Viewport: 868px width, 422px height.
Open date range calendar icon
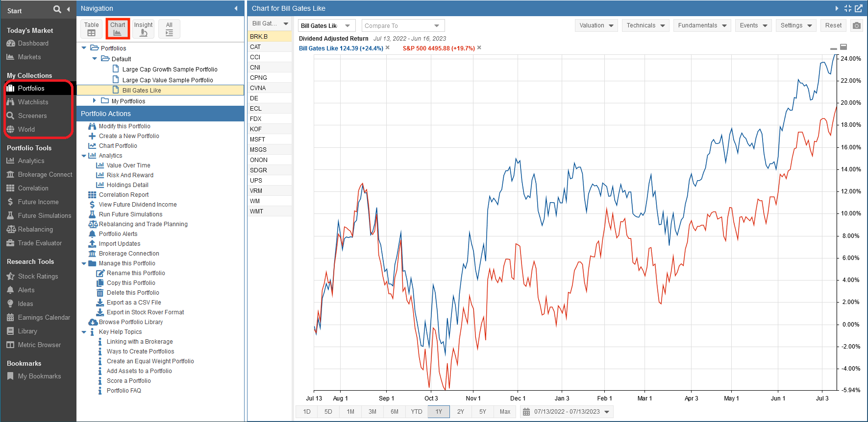point(526,412)
